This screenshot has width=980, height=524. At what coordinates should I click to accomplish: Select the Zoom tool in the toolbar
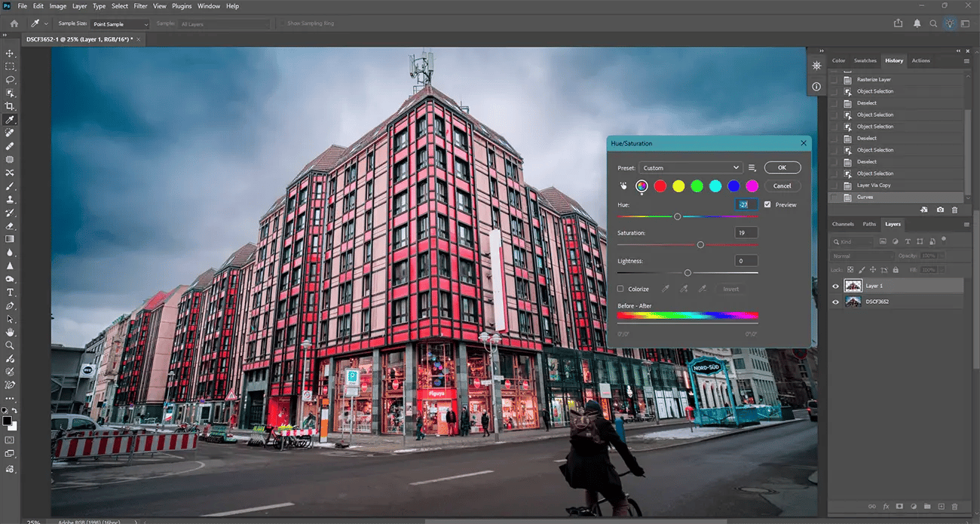pos(10,345)
